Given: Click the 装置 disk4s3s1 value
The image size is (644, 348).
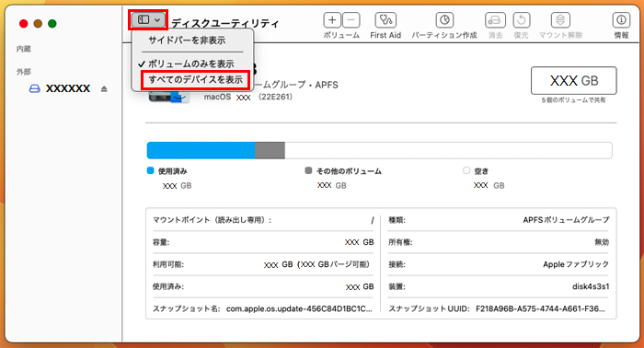Looking at the screenshot, I should coord(591,287).
